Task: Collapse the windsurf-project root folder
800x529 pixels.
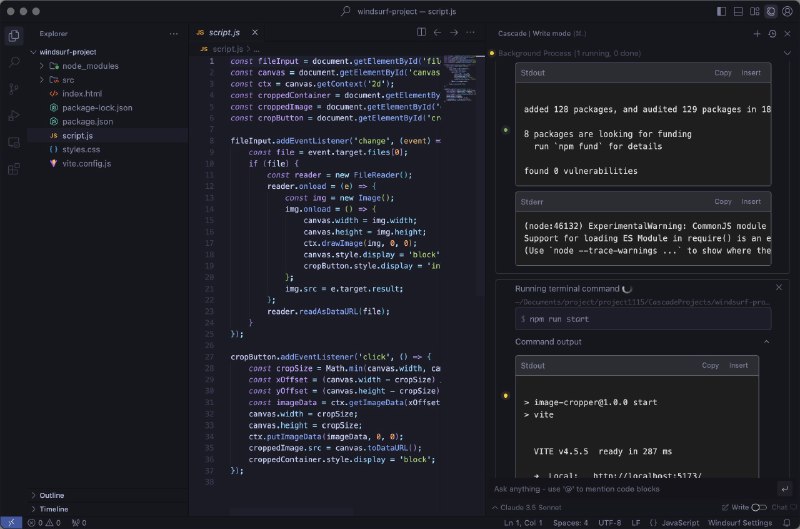Action: pos(34,52)
